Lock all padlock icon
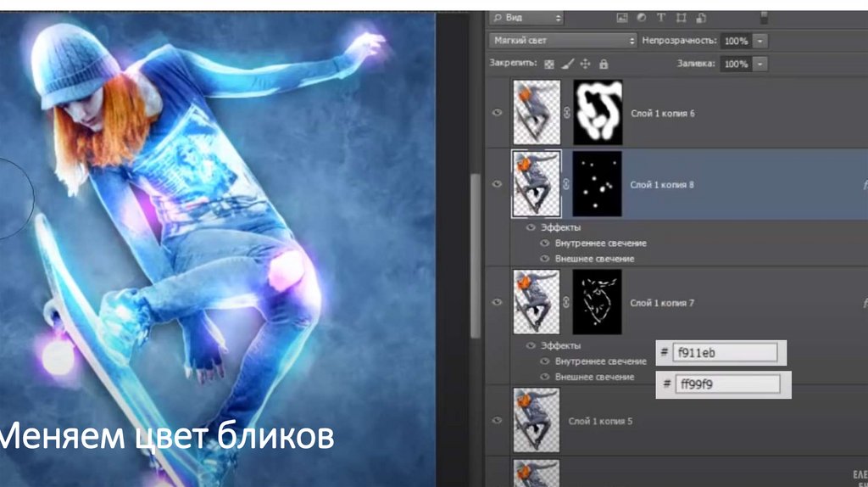Viewport: 868px width, 487px height. 604,64
